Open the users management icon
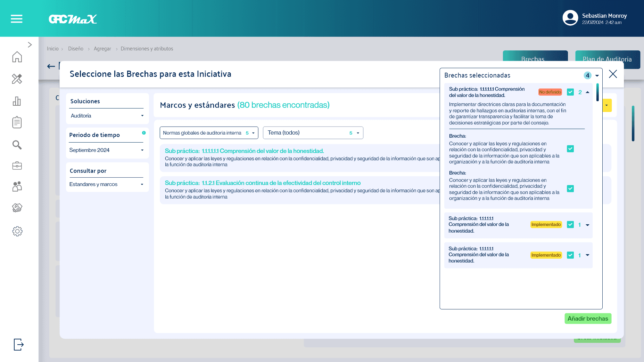 pyautogui.click(x=16, y=187)
